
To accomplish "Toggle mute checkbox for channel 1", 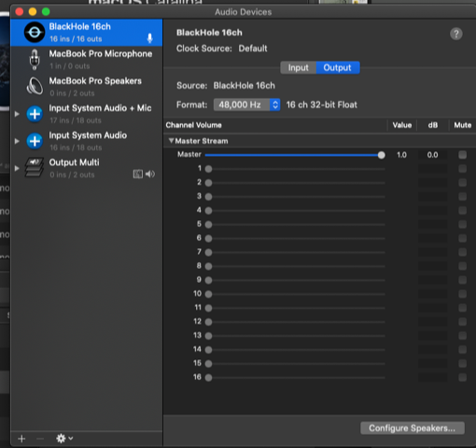I will [463, 169].
